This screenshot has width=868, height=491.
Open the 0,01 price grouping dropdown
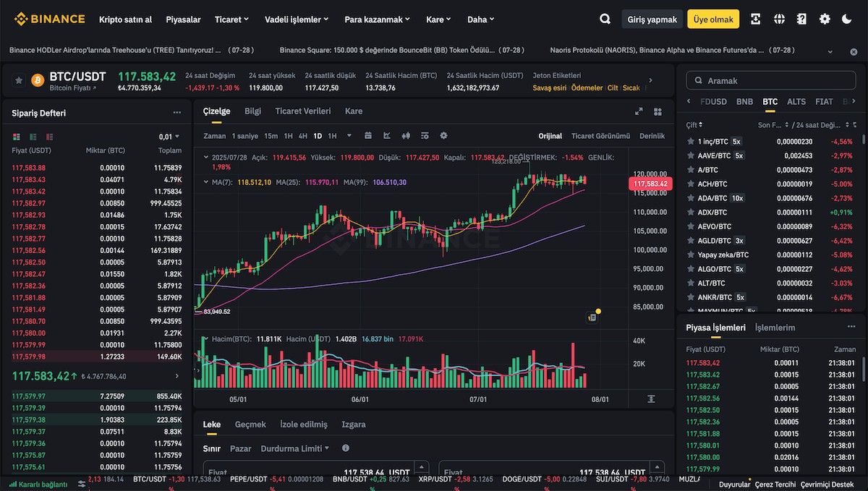pyautogui.click(x=169, y=137)
